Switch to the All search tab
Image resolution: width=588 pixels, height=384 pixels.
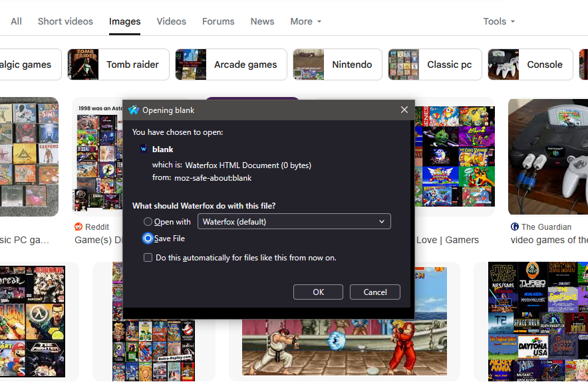(16, 21)
